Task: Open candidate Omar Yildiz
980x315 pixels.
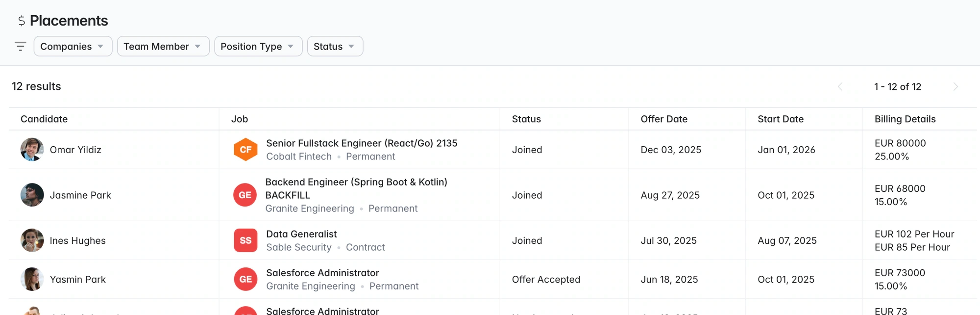Action: coord(75,150)
